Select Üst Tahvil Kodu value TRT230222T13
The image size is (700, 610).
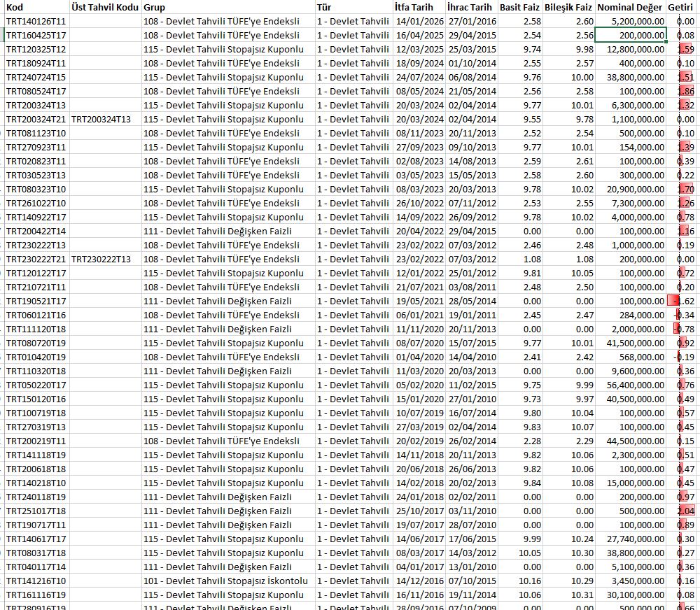[x=106, y=260]
